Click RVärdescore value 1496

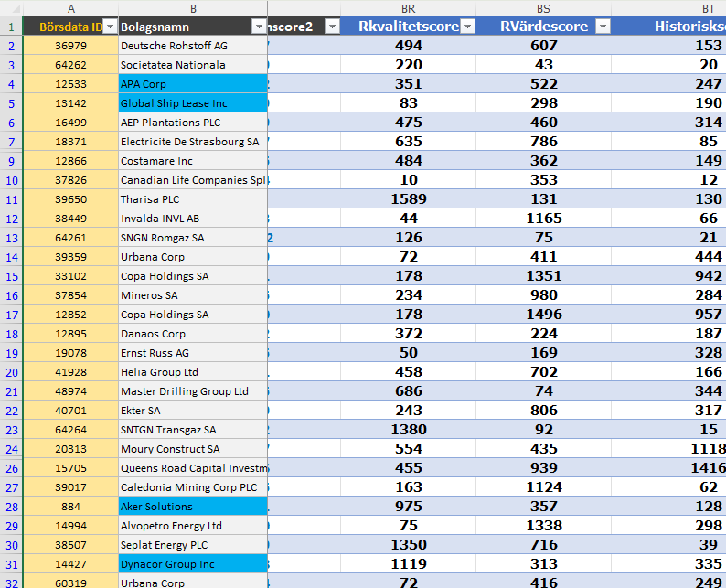coord(543,315)
